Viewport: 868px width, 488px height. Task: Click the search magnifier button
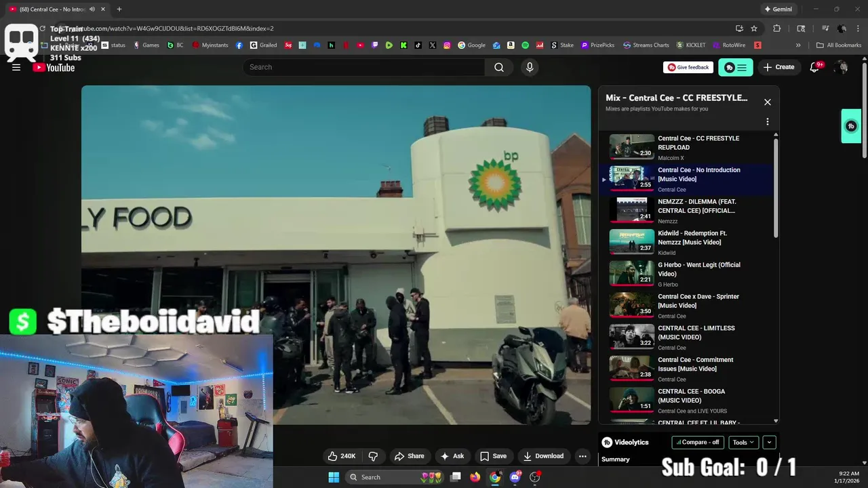499,67
